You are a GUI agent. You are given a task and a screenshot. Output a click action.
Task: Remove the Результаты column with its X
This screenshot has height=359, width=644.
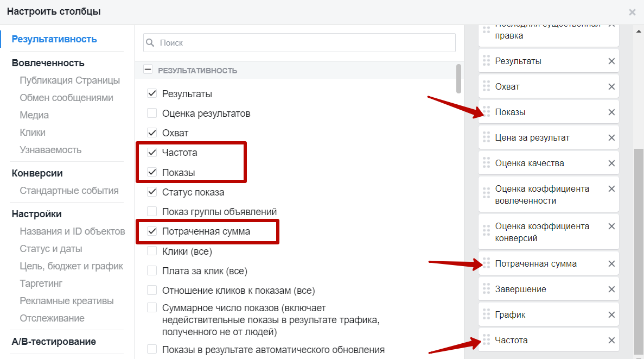(x=611, y=61)
